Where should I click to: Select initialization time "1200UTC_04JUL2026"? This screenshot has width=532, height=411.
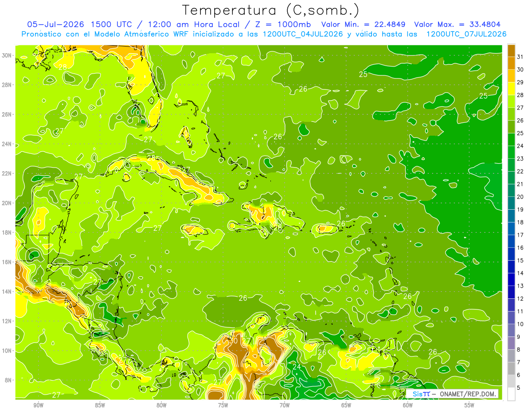pyautogui.click(x=302, y=34)
